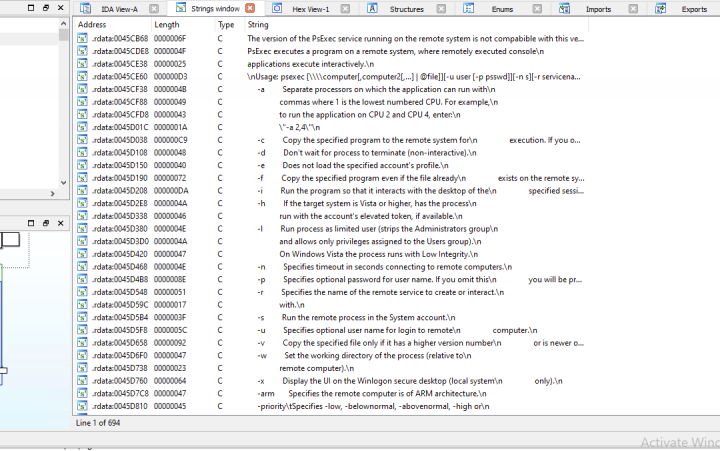Go to the Imports tab
The height and width of the screenshot is (451, 720).
(598, 9)
